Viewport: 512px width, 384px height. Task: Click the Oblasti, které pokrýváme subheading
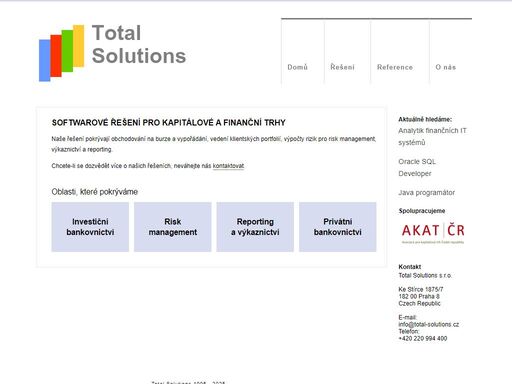pyautogui.click(x=94, y=192)
